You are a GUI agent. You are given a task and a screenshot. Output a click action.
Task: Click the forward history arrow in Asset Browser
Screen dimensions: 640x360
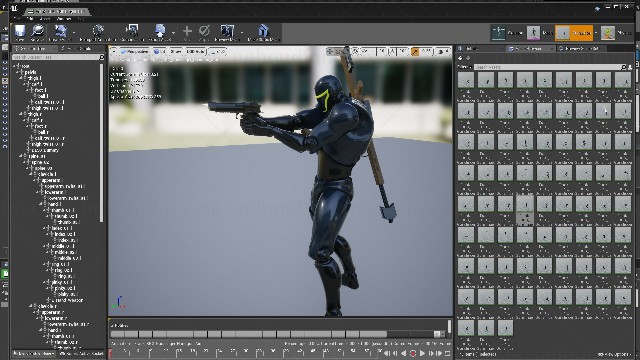(468, 58)
